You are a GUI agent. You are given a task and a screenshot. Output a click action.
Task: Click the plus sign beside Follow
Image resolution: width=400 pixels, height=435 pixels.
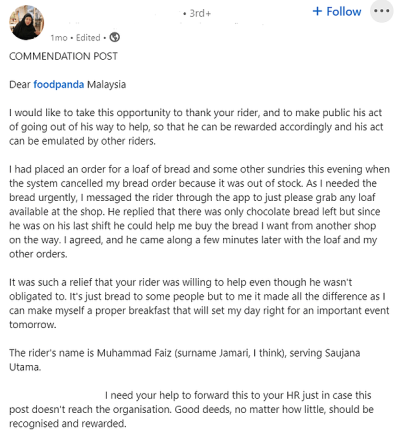coord(317,11)
